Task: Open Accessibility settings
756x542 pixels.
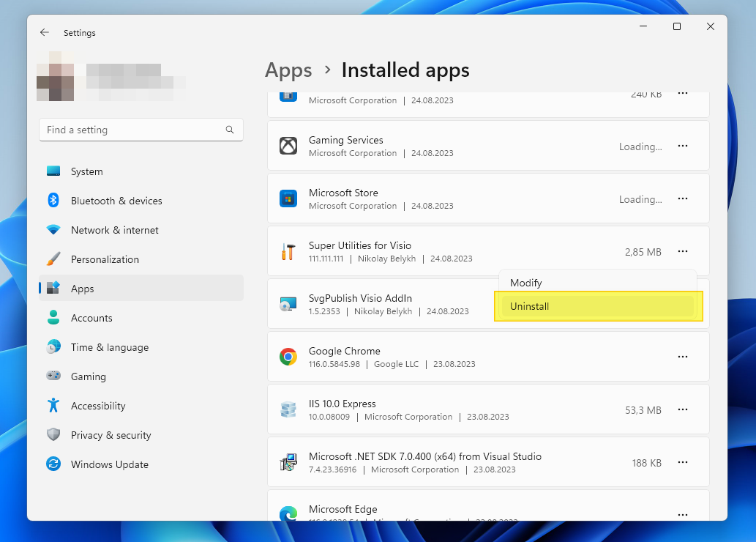Action: tap(141, 406)
